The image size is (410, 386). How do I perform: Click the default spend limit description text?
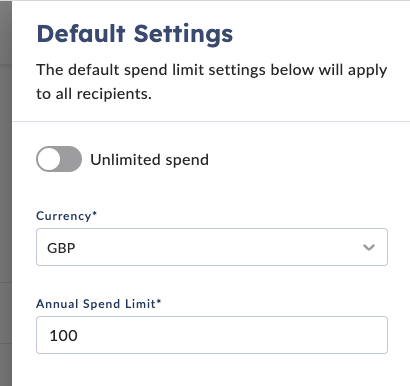point(212,82)
